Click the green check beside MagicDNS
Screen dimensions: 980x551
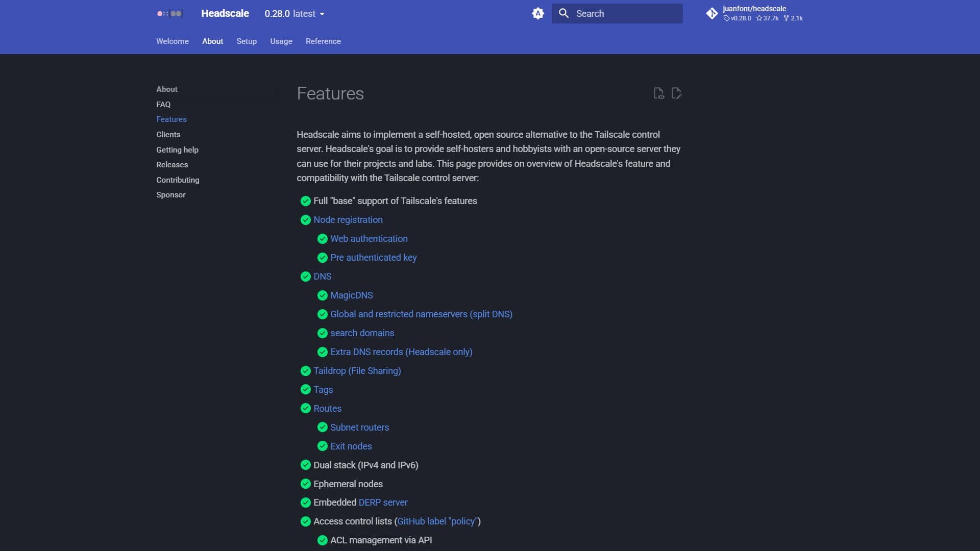(x=323, y=295)
